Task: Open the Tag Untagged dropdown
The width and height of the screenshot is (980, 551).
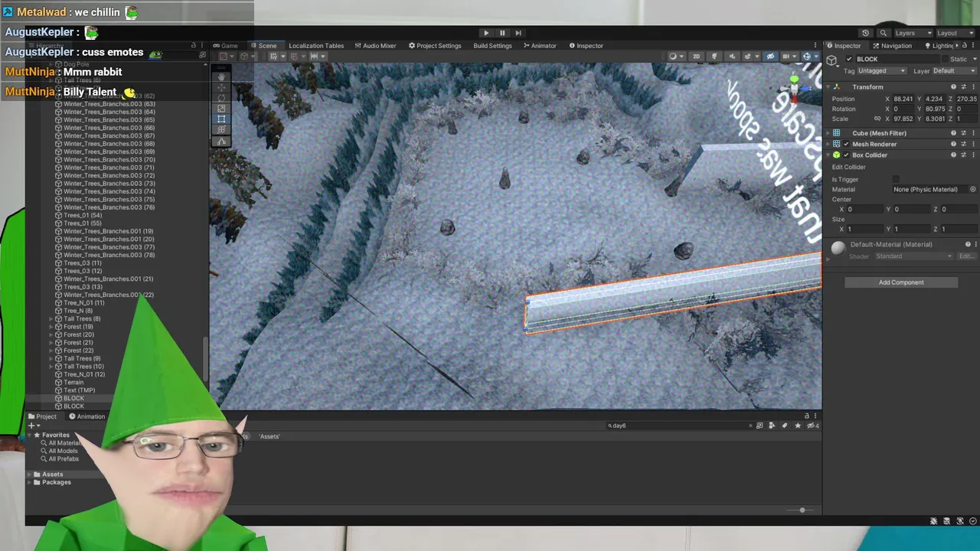Action: [x=882, y=70]
